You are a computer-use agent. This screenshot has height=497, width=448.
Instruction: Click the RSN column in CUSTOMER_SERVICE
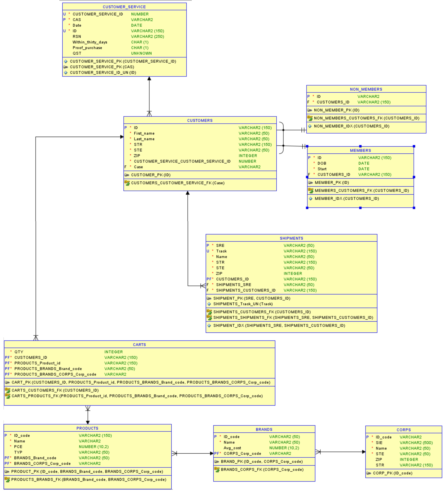pyautogui.click(x=124, y=37)
